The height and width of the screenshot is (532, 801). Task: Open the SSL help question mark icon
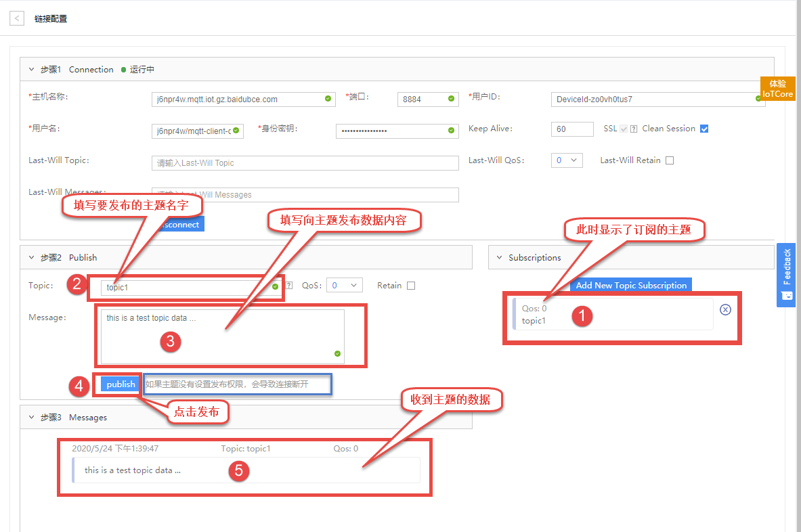[x=634, y=129]
